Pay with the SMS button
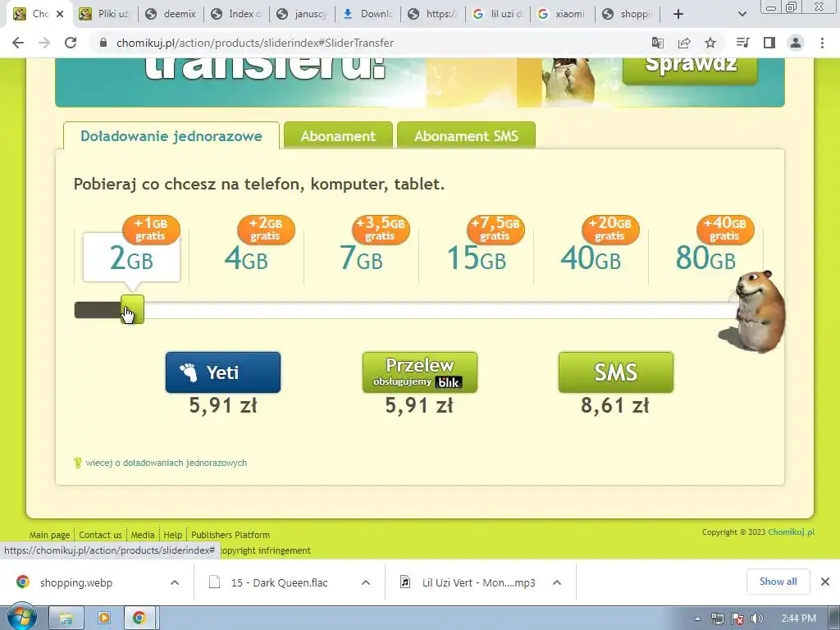Image resolution: width=840 pixels, height=630 pixels. click(615, 372)
